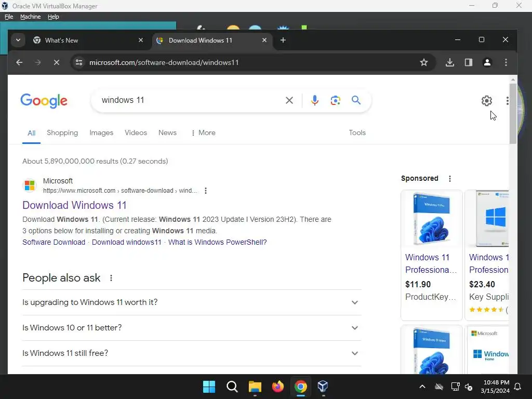Open the Google logo homepage link
The image size is (532, 399).
44,101
